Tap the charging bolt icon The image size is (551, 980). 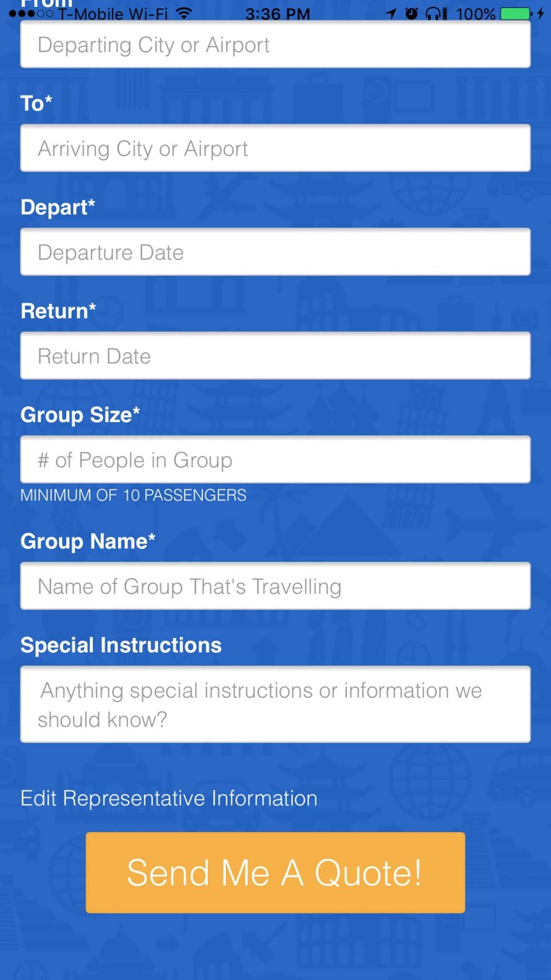[538, 13]
